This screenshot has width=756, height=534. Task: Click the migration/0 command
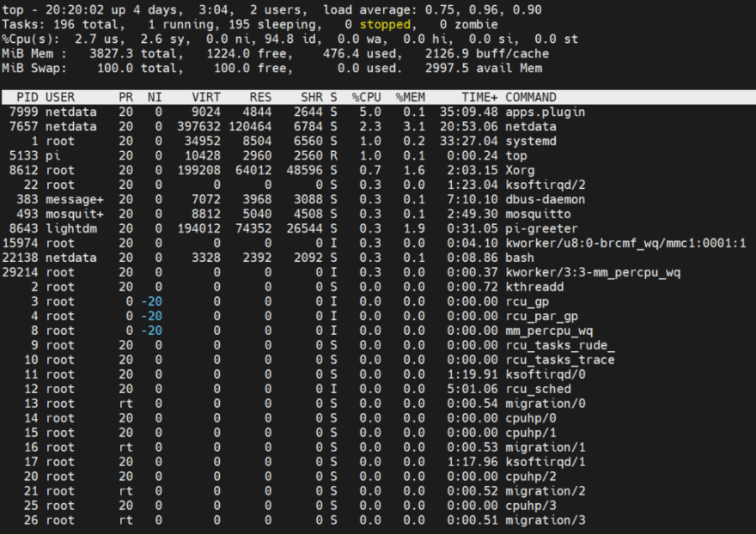click(x=546, y=404)
